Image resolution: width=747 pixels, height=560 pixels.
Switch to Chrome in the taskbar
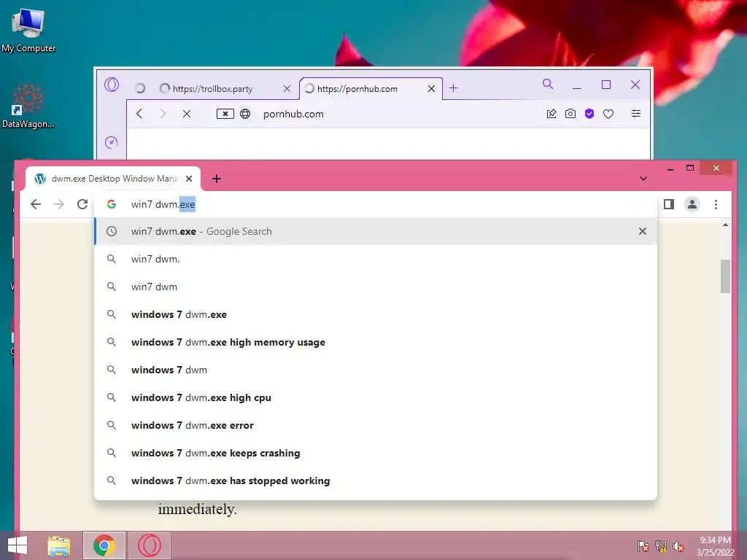(104, 545)
